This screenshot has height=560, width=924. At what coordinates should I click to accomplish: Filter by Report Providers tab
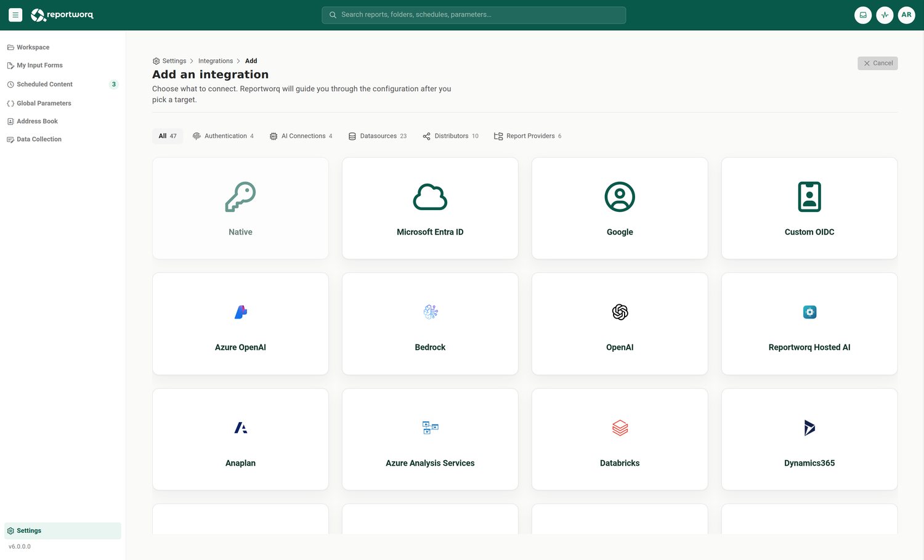[528, 136]
